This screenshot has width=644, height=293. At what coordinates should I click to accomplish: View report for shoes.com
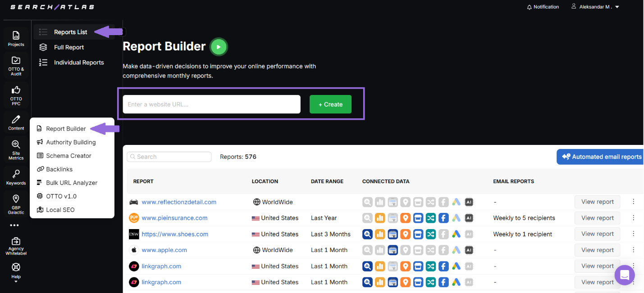click(x=597, y=234)
